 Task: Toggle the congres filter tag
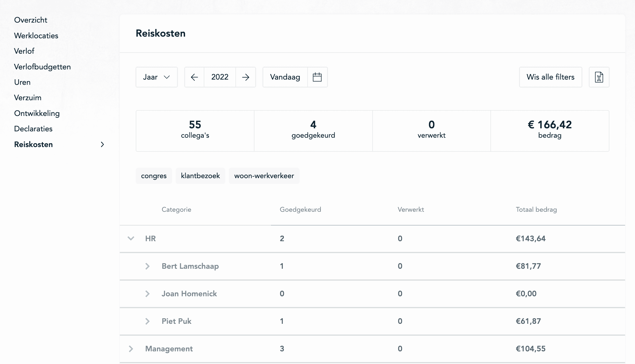coord(154,176)
